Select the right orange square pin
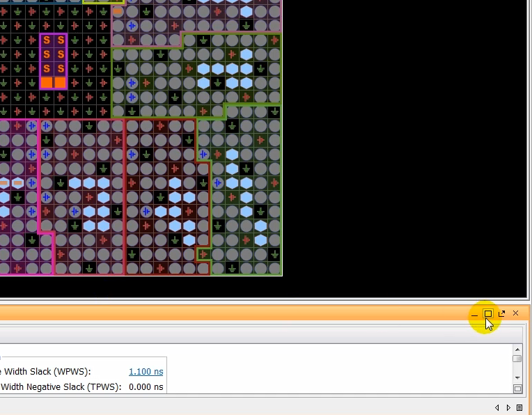This screenshot has height=415, width=532. point(61,83)
